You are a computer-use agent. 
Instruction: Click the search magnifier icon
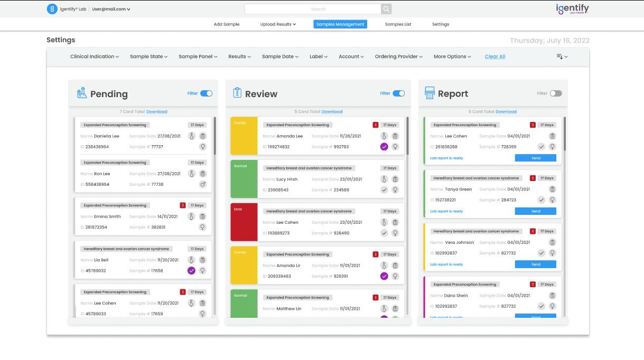tap(386, 9)
